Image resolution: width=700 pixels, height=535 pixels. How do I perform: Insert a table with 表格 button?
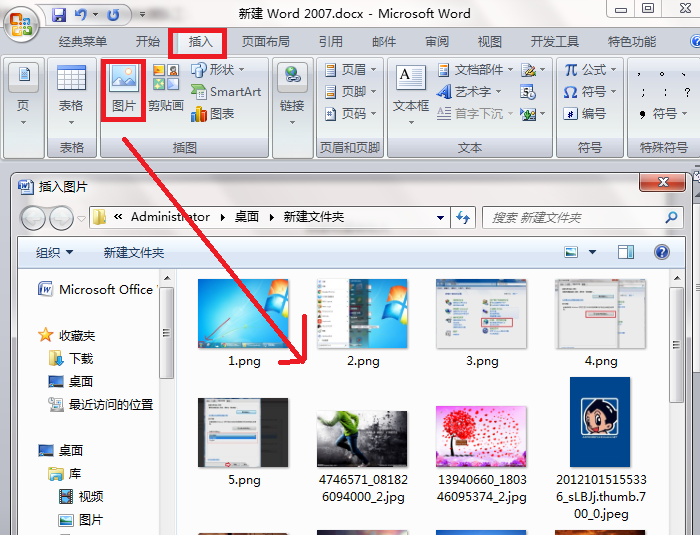tap(71, 95)
